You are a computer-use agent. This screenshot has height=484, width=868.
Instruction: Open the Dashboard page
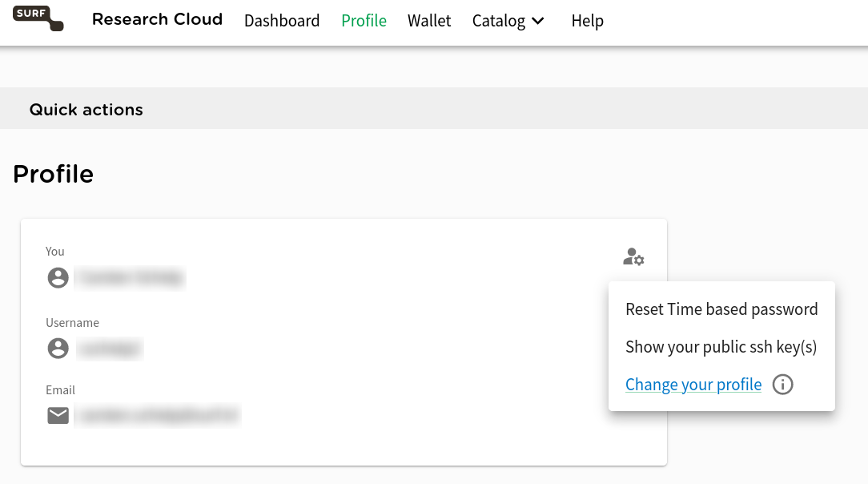coord(282,21)
